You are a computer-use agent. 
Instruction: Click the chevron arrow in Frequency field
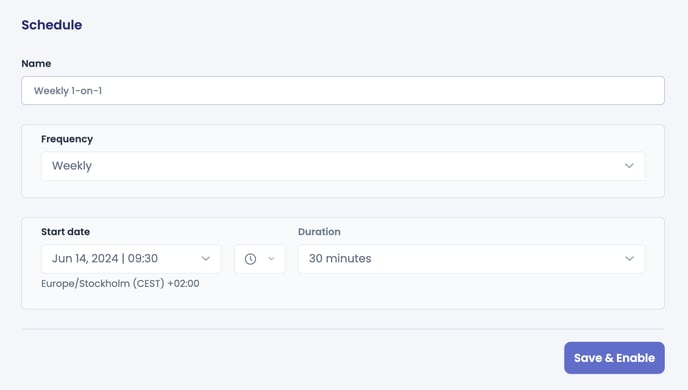pos(629,166)
